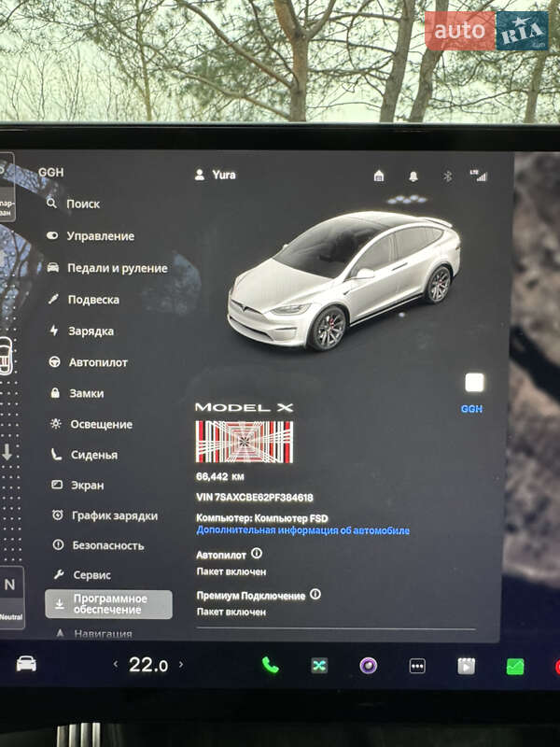Open the Экран display menu
The height and width of the screenshot is (747, 560).
tap(77, 485)
